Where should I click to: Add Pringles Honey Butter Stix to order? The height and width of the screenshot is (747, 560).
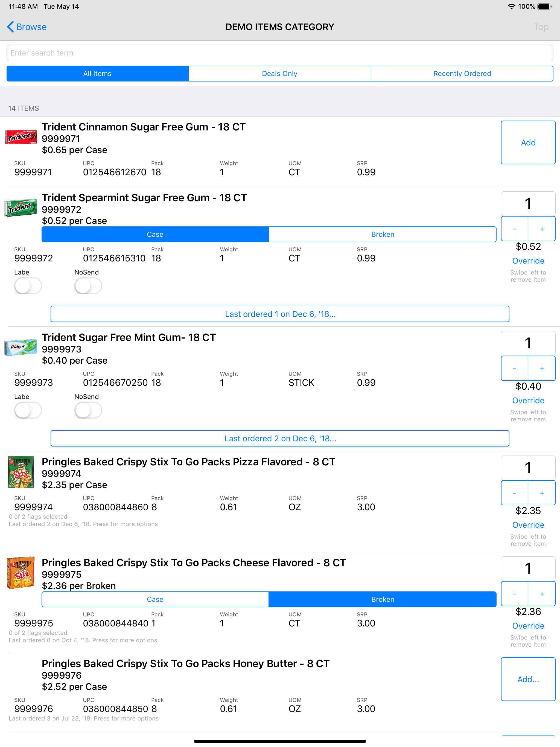(528, 679)
